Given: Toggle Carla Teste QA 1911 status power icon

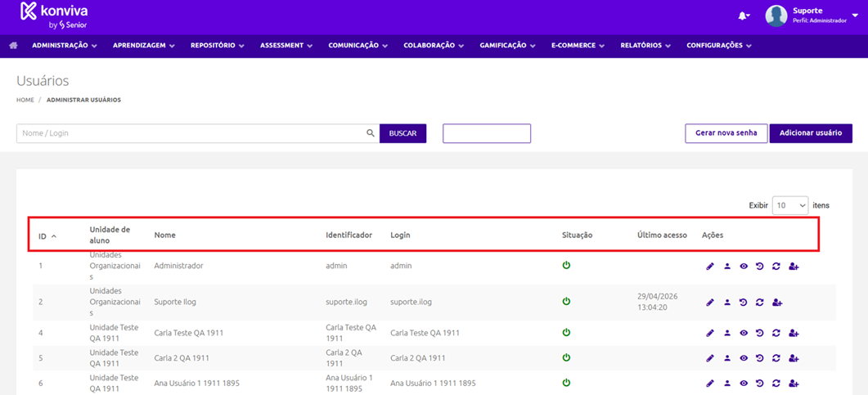Looking at the screenshot, I should click(x=566, y=333).
